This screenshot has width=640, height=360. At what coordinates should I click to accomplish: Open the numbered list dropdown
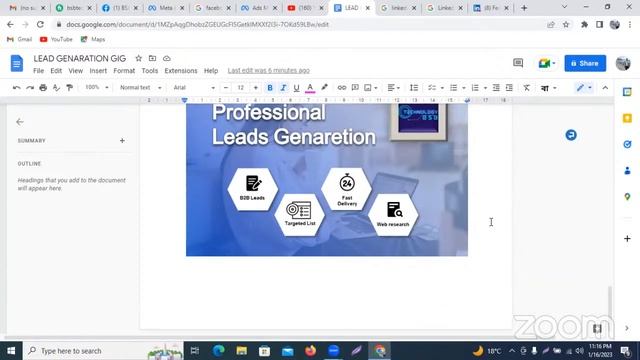point(479,88)
